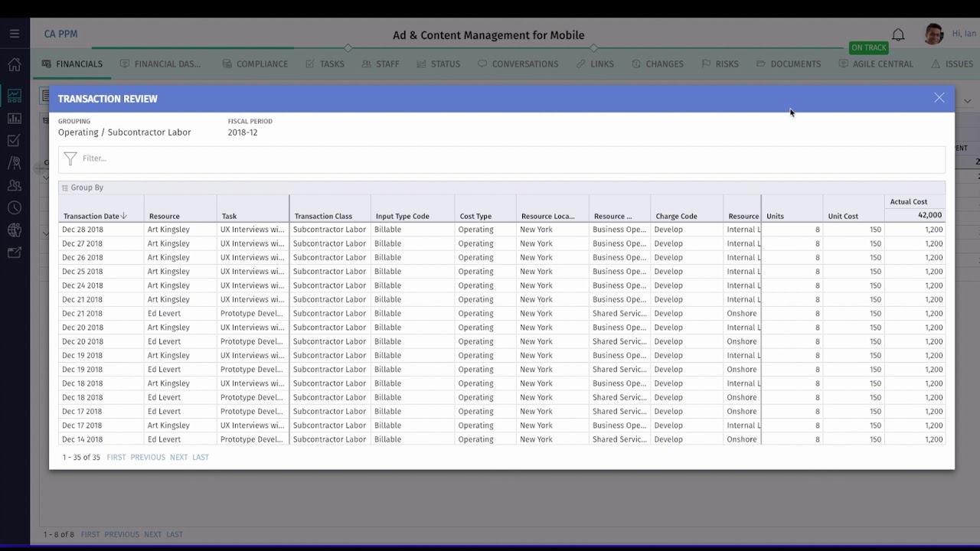
Task: Click the 42,000 Actual Cost total
Action: coord(930,215)
